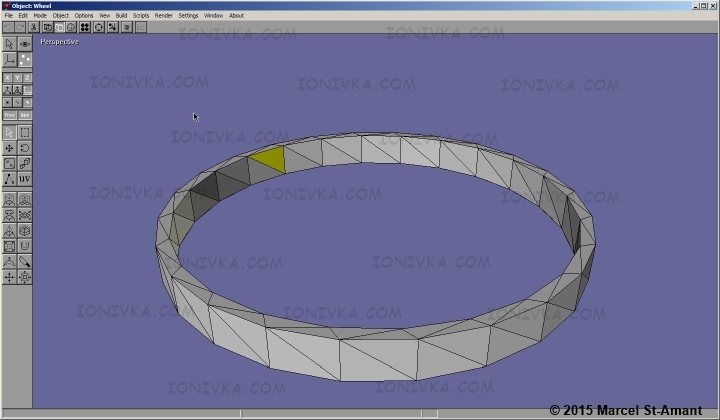720x420 pixels.
Task: Choose the UV mapping tool
Action: (25, 178)
